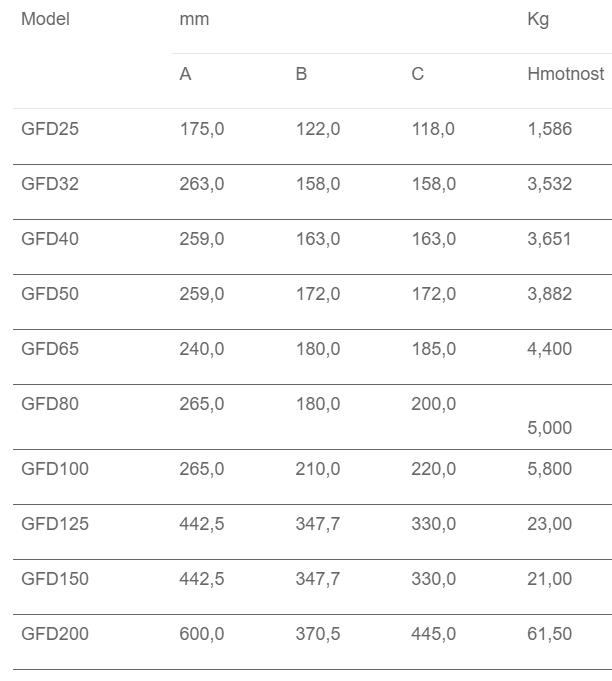Image resolution: width=612 pixels, height=681 pixels.
Task: Click column header C
Action: [x=417, y=74]
